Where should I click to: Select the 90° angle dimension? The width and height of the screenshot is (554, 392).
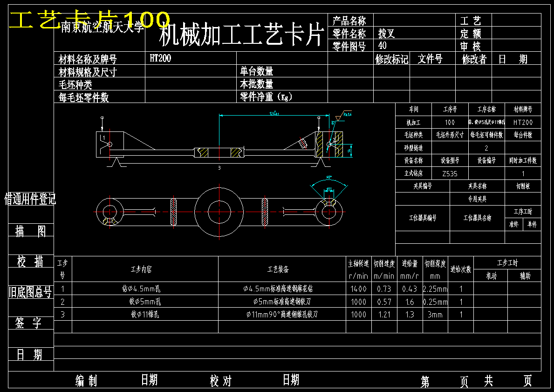click(329, 178)
